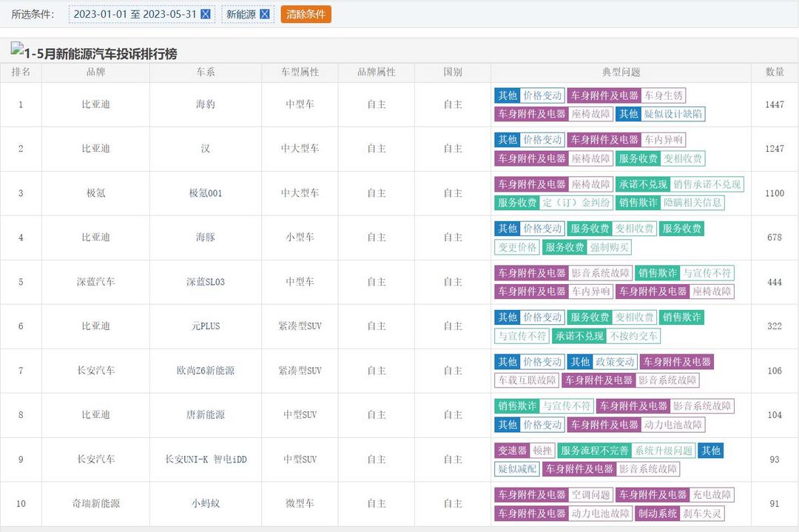Click the 品牌属性 column header
Image resolution: width=799 pixels, height=532 pixels.
376,73
